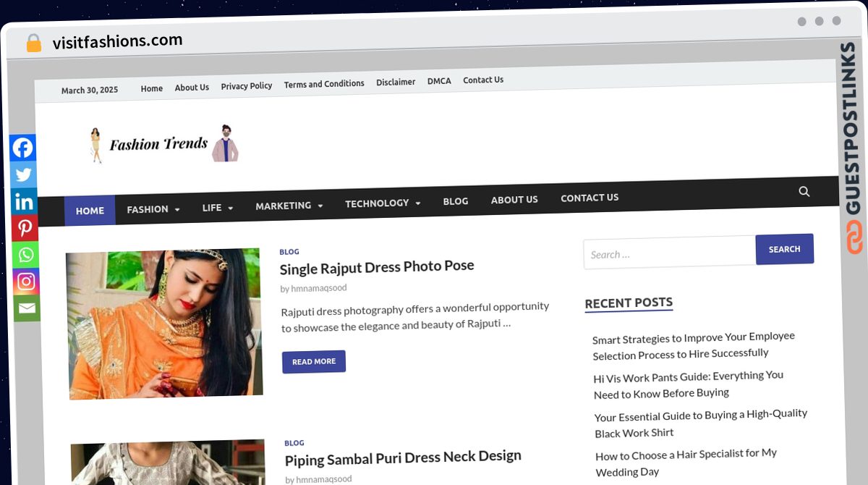Open Smart Strategies Employee Selection recent post

[694, 346]
